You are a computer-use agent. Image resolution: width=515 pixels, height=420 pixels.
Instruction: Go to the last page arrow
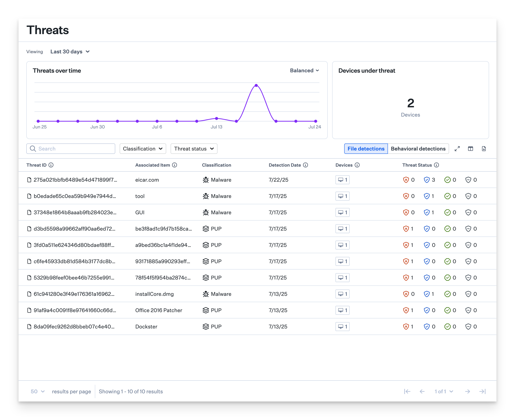(x=482, y=391)
